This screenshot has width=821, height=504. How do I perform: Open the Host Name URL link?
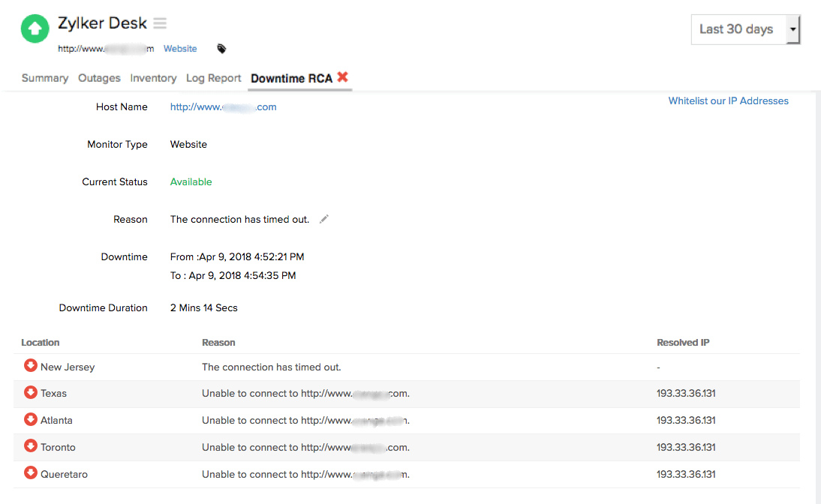223,106
